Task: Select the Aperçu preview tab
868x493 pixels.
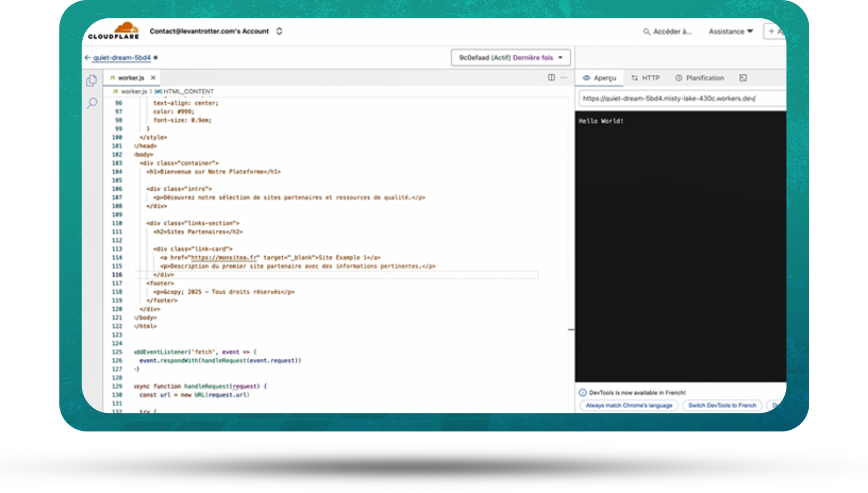Action: (x=600, y=78)
